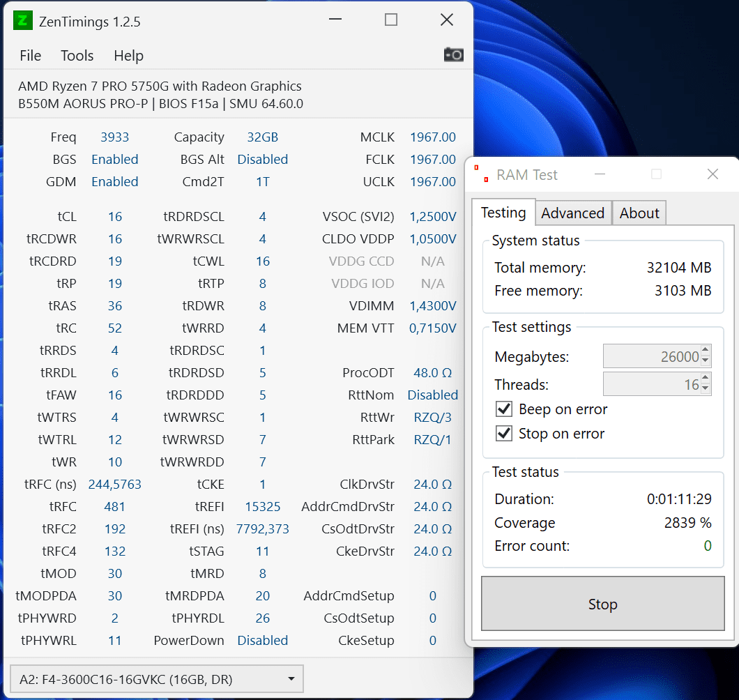739x700 pixels.
Task: Switch to the Testing tab
Action: [503, 213]
